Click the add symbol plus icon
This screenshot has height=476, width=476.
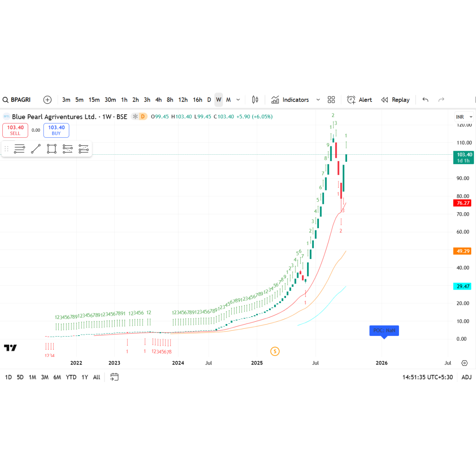click(x=47, y=100)
